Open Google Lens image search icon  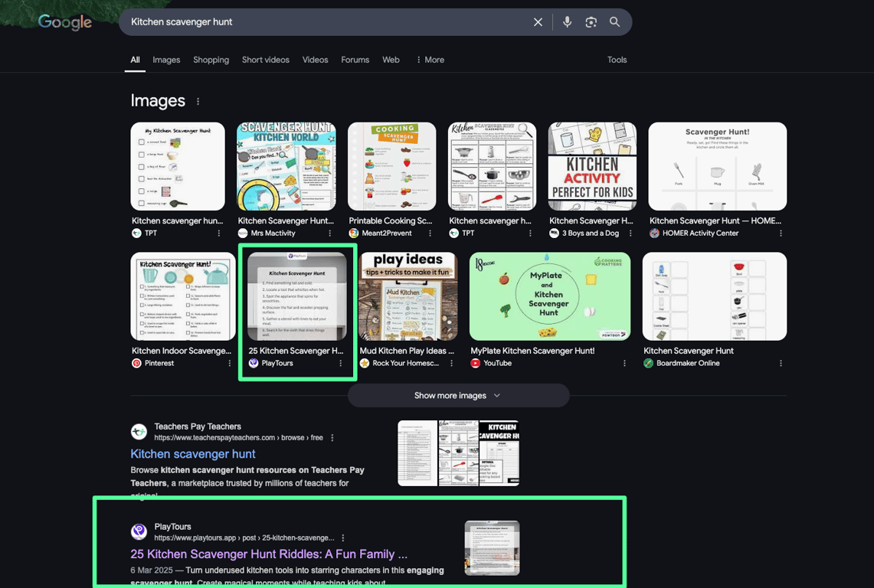click(591, 22)
